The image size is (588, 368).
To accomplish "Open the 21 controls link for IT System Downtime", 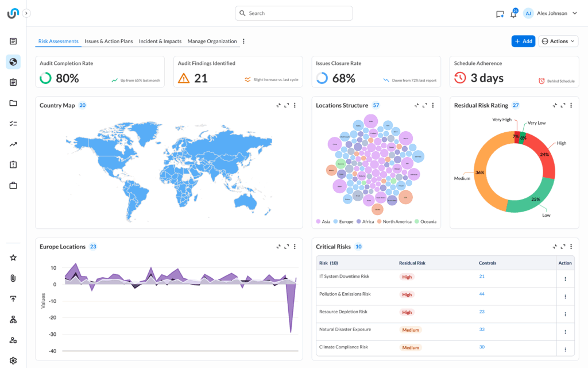I will tap(482, 277).
